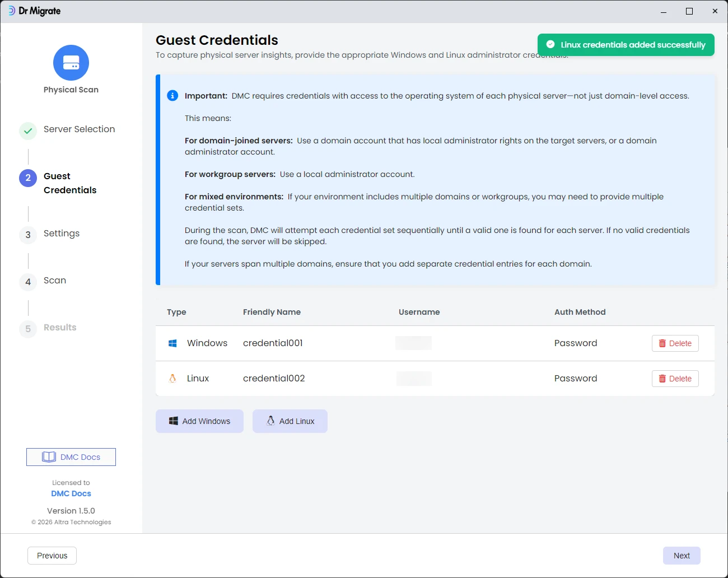Screen dimensions: 728x578
Task: Select the credential001 friendly name cell
Action: pos(273,343)
